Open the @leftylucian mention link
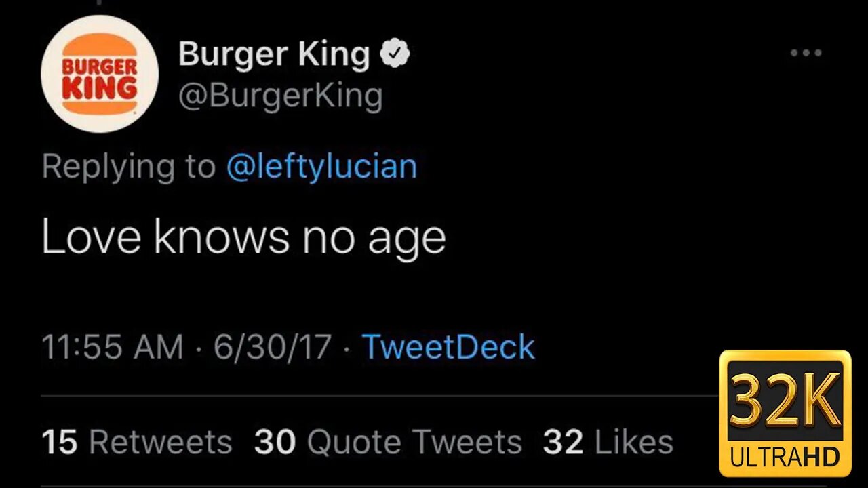 point(321,166)
